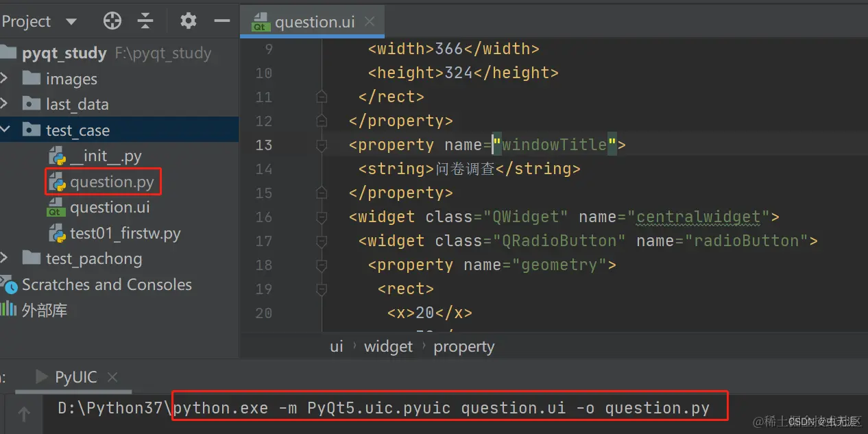Click the test01_firstw.py file icon

(x=58, y=234)
